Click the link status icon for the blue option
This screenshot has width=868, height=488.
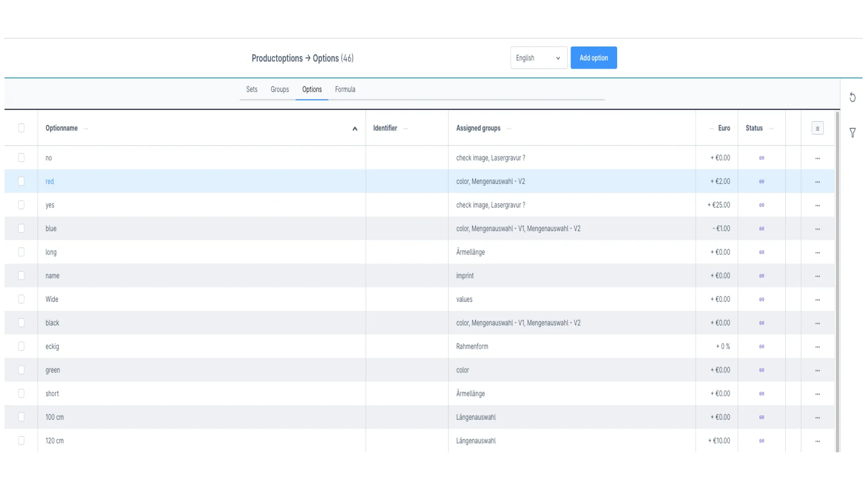(x=761, y=229)
